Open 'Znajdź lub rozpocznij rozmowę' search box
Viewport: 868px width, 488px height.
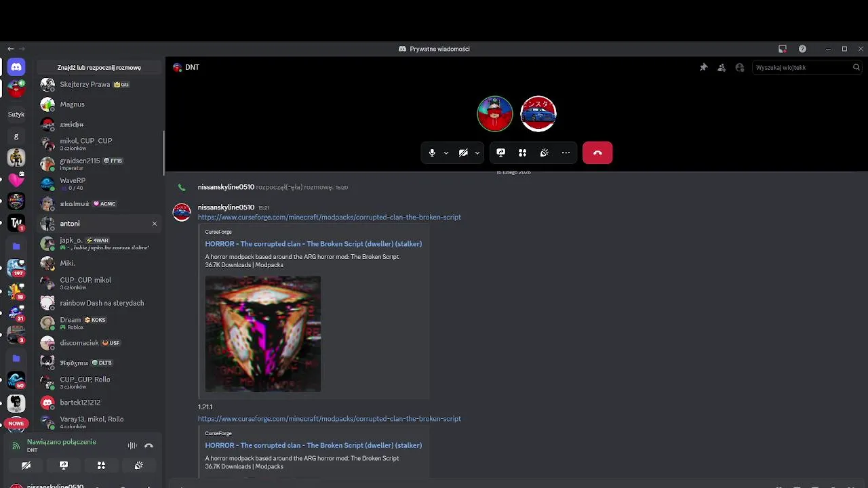[x=99, y=68]
